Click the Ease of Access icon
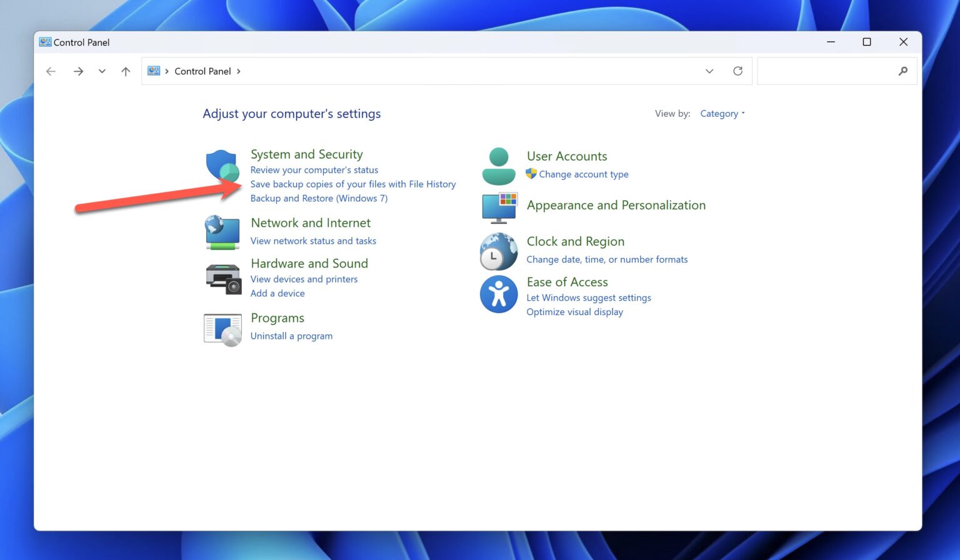 point(498,294)
